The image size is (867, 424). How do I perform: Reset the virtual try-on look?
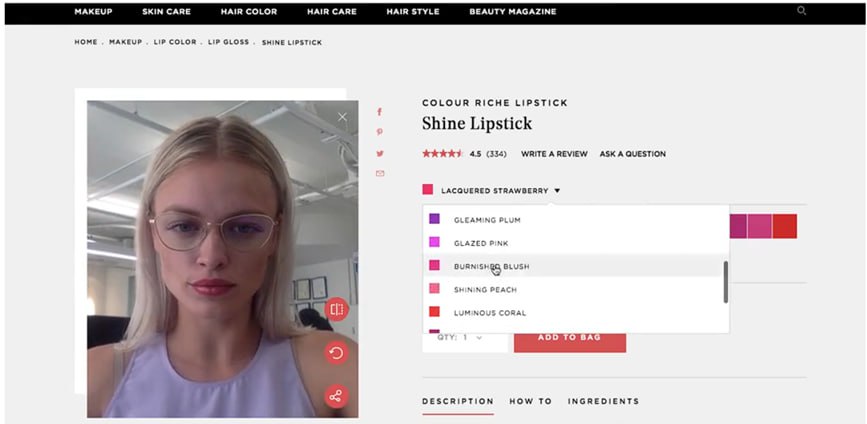coord(336,353)
